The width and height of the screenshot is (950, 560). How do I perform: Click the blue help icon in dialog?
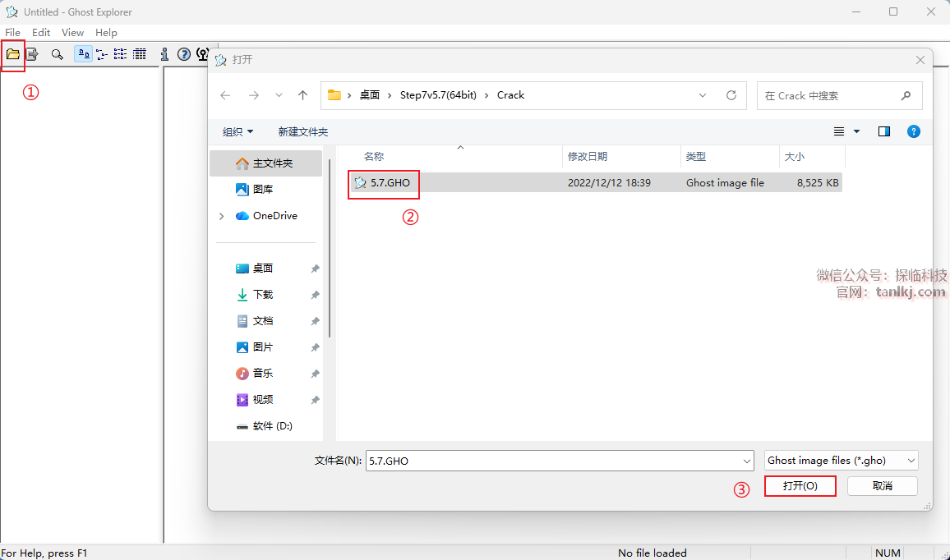click(914, 131)
